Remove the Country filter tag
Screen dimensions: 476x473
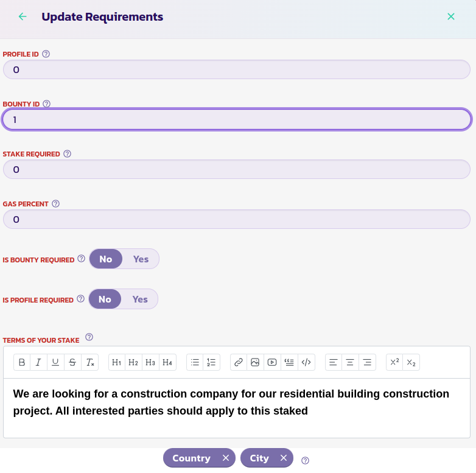click(x=226, y=458)
